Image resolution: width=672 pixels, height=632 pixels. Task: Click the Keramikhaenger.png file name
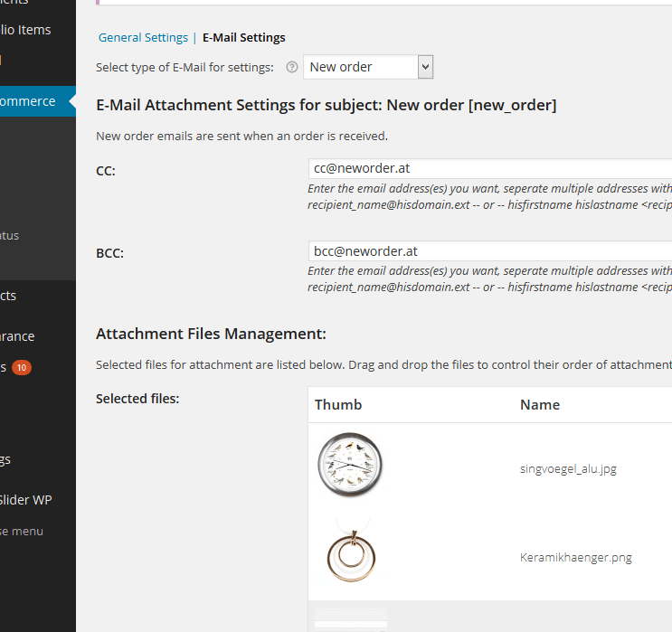[576, 558]
